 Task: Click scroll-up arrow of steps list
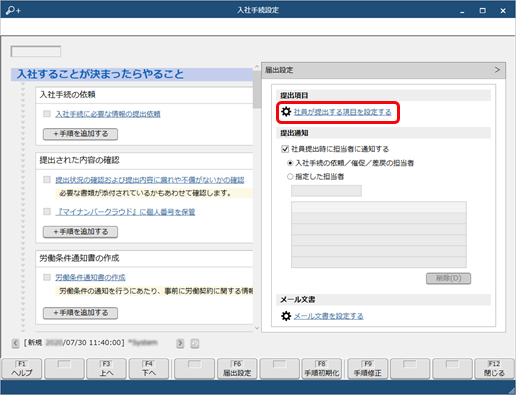[257, 67]
